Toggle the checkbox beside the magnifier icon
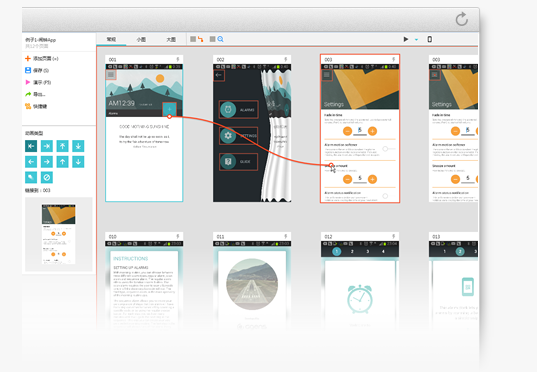The image size is (537, 372). (212, 39)
